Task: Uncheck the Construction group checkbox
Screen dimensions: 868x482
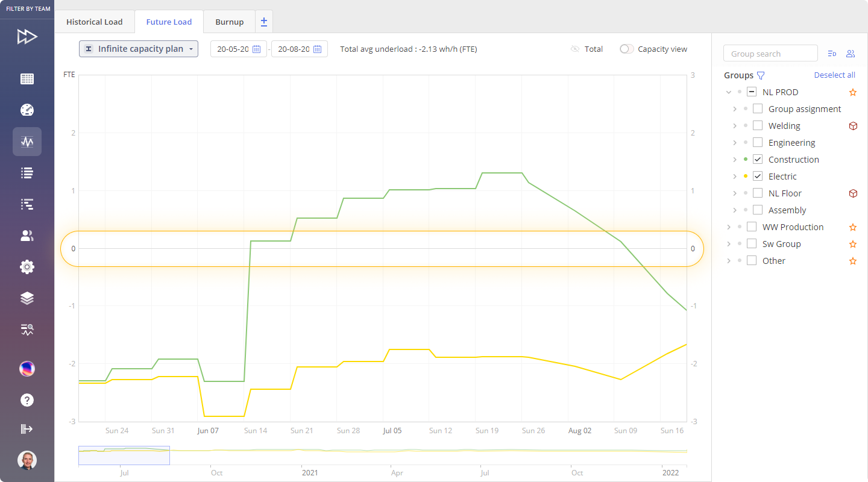Action: pos(758,160)
